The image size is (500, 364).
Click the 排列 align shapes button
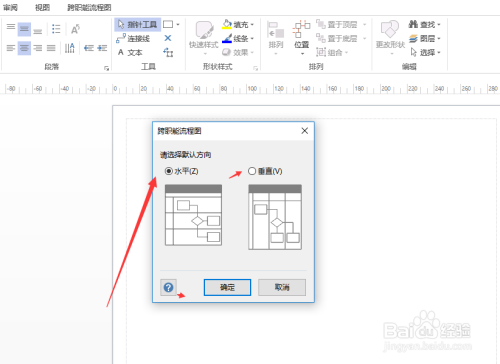276,38
